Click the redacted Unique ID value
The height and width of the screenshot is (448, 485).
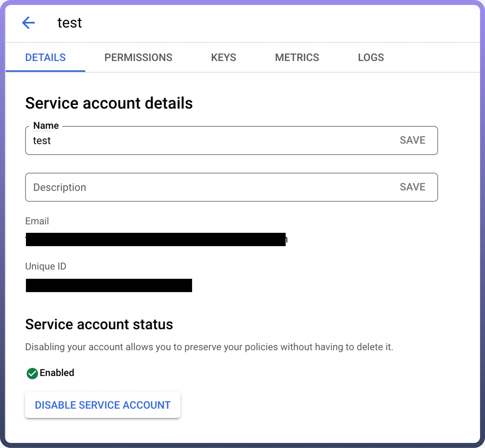[x=109, y=286]
